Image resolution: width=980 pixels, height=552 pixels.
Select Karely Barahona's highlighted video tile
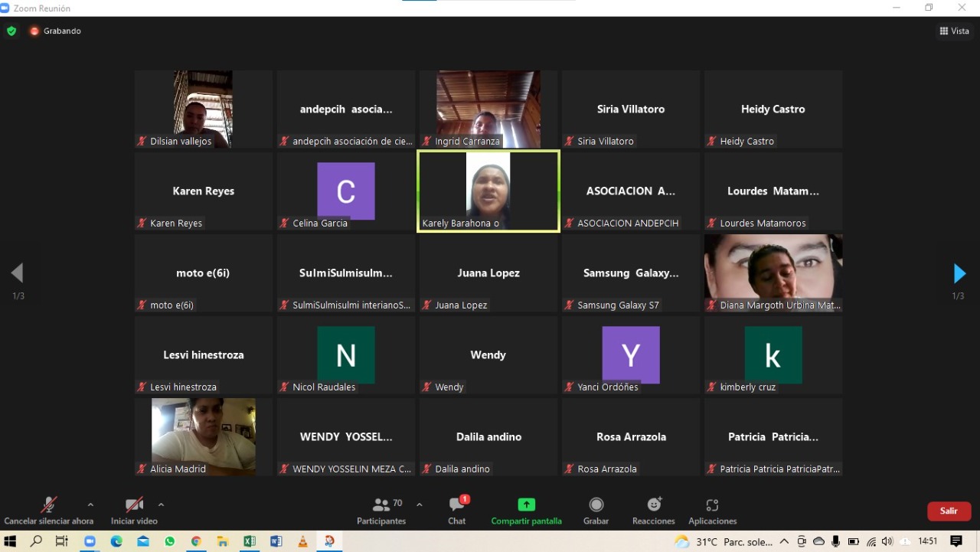point(488,191)
